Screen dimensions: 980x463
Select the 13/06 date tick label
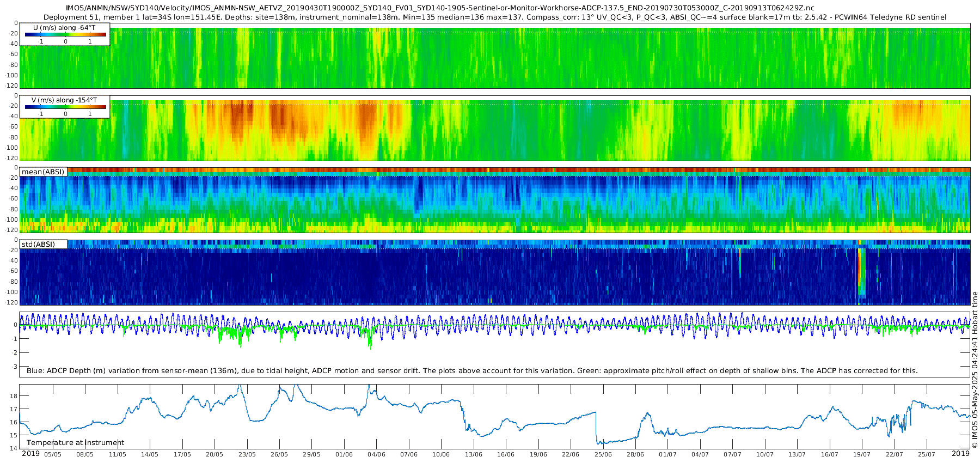tap(473, 454)
